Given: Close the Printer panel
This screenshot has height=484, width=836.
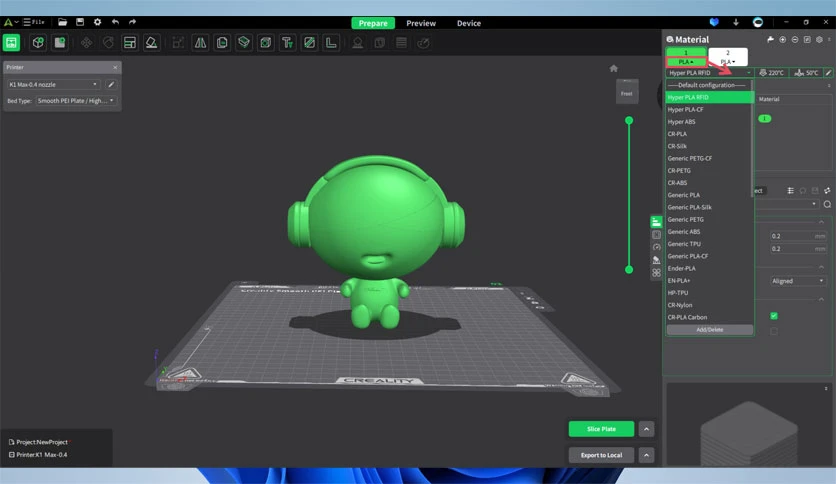Looking at the screenshot, I should [x=115, y=67].
